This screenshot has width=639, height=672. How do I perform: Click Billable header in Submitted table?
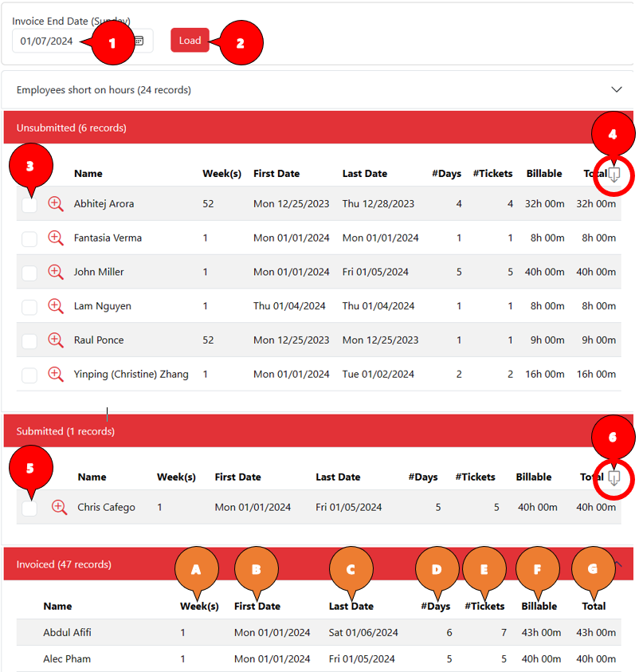pos(534,477)
